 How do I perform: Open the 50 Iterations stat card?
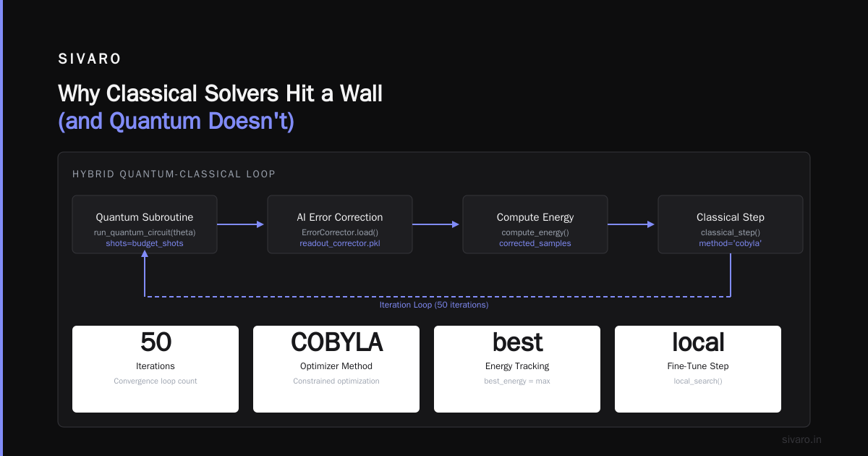pos(156,369)
